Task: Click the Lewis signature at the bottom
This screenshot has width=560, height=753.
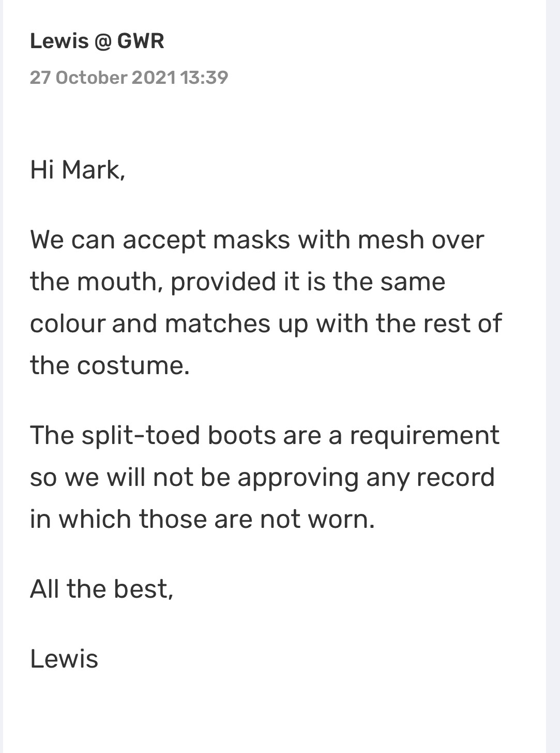Action: tap(64, 659)
